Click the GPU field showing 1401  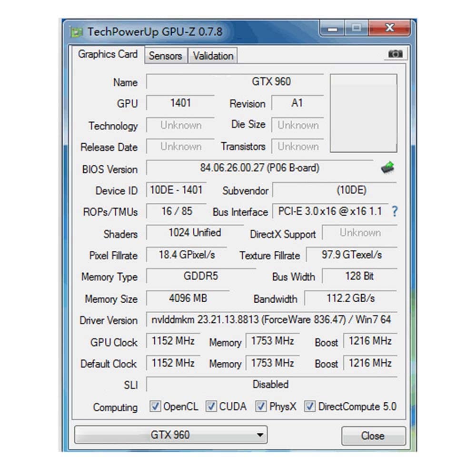coord(180,103)
